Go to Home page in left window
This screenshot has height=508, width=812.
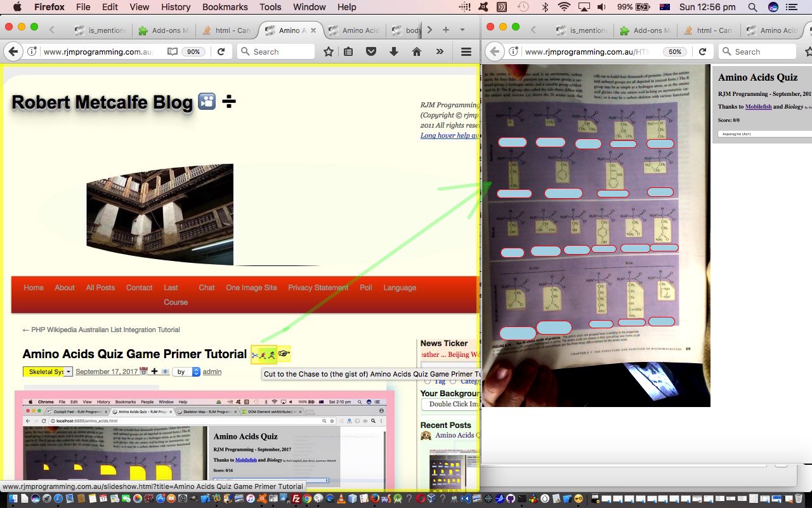tap(417, 52)
